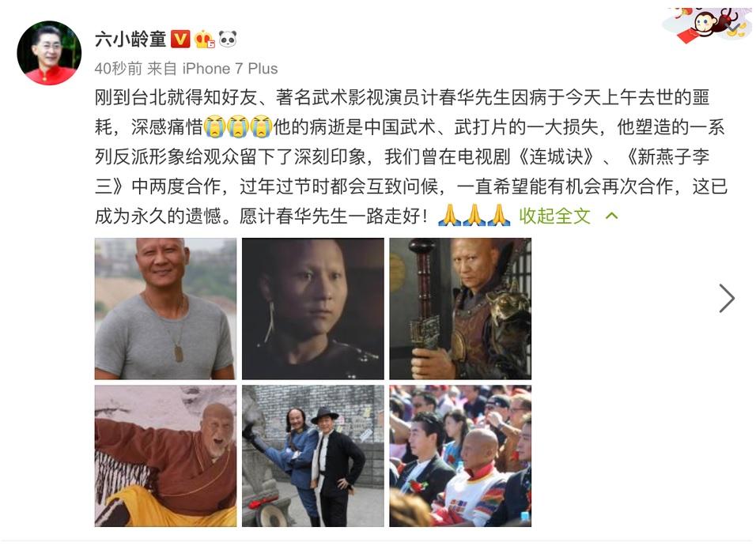
Task: Open photo of laughing monk in brown robe
Action: pos(165,456)
